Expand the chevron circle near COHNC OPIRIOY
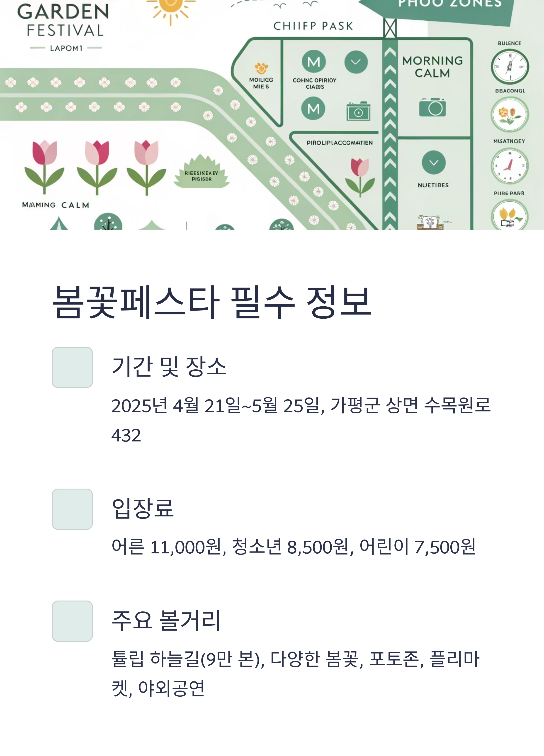The height and width of the screenshot is (756, 544). coord(356,62)
